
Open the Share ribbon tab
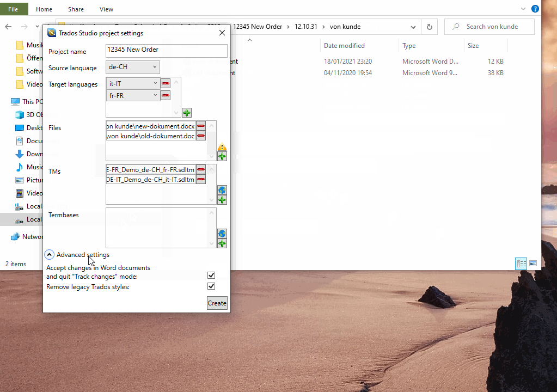76,9
